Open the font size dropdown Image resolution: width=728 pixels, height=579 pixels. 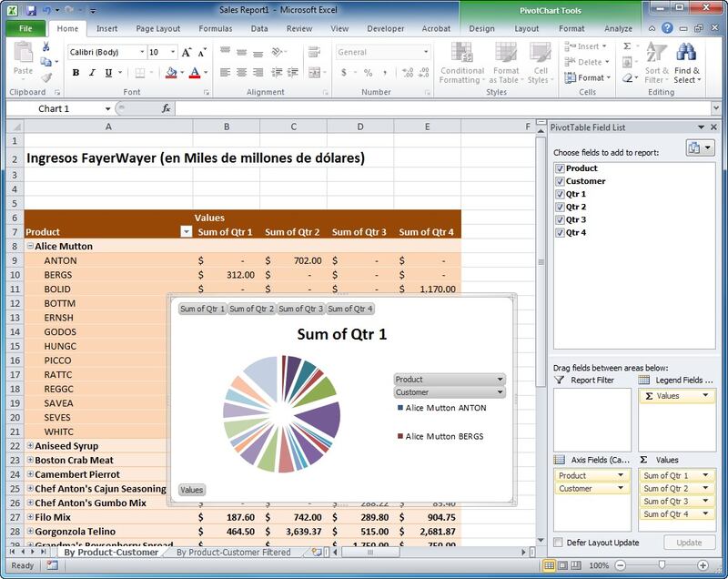[x=172, y=53]
